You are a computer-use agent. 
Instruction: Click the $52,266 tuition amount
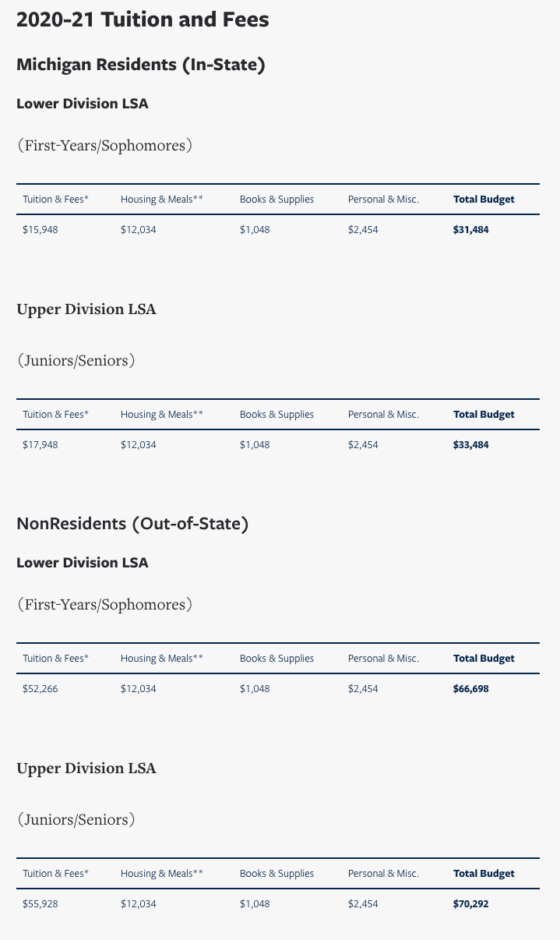(x=41, y=689)
